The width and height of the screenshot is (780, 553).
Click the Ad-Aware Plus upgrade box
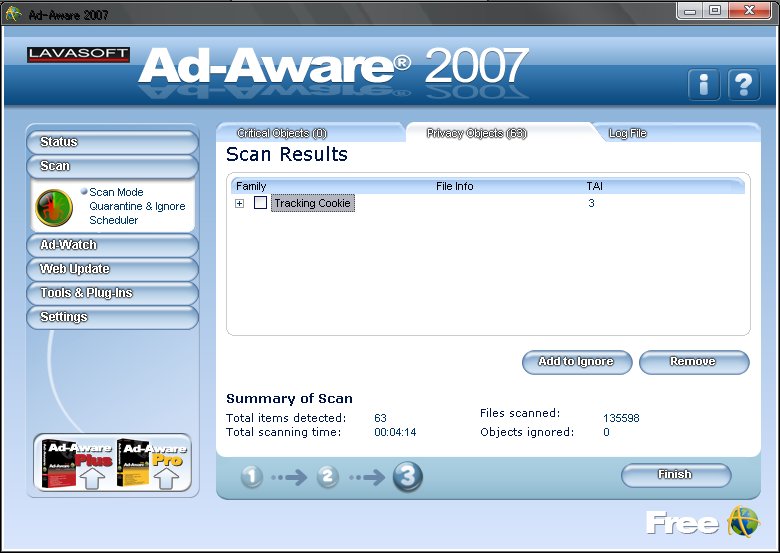(x=76, y=463)
